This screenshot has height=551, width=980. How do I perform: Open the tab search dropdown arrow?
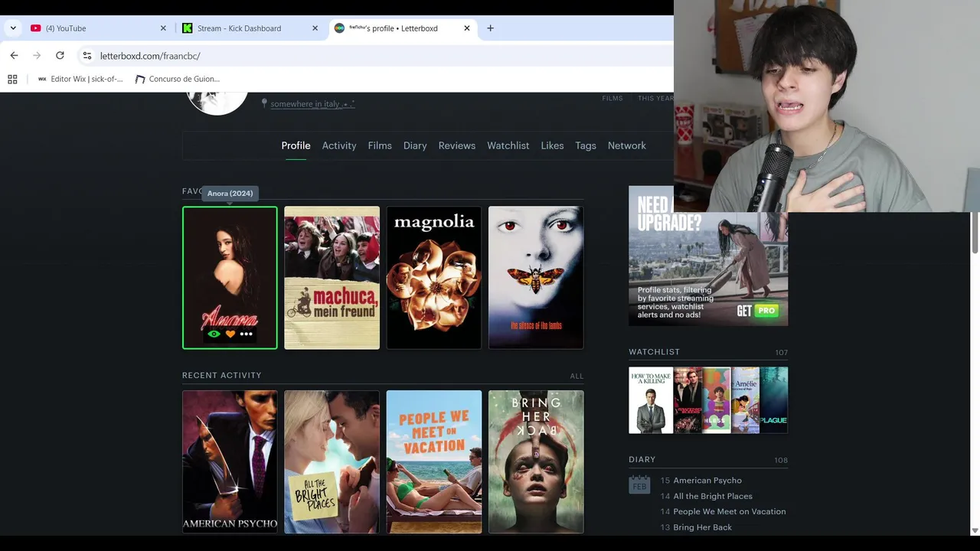[13, 28]
